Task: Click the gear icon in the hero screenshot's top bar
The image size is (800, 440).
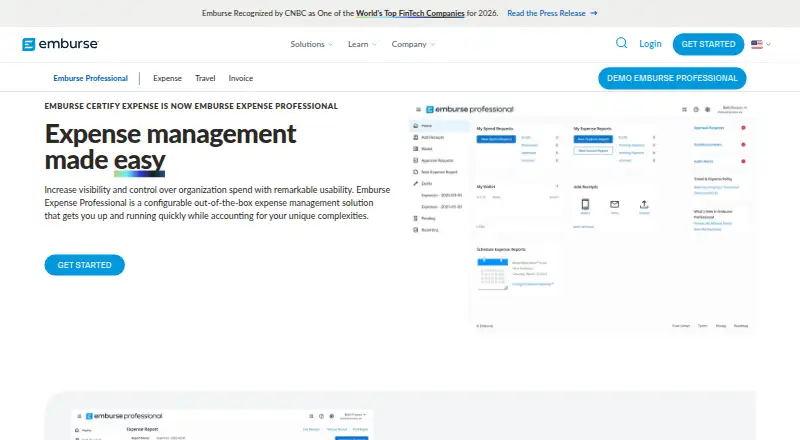Action: [x=707, y=109]
